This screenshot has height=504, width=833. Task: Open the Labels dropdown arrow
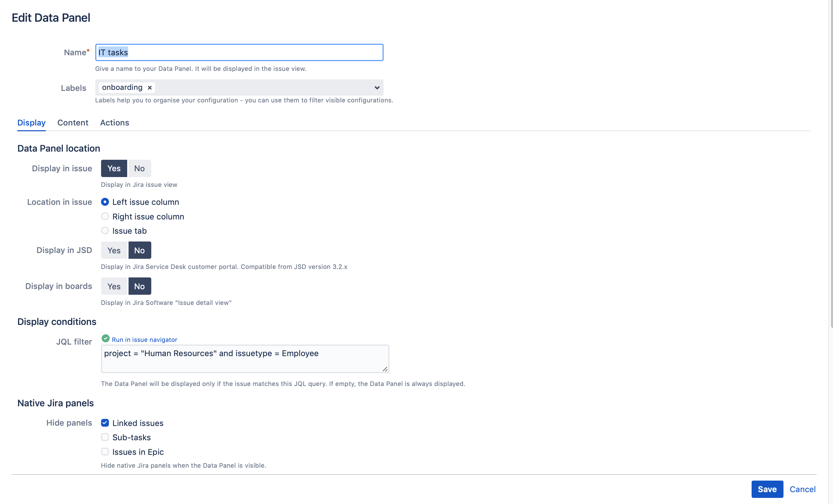point(377,88)
